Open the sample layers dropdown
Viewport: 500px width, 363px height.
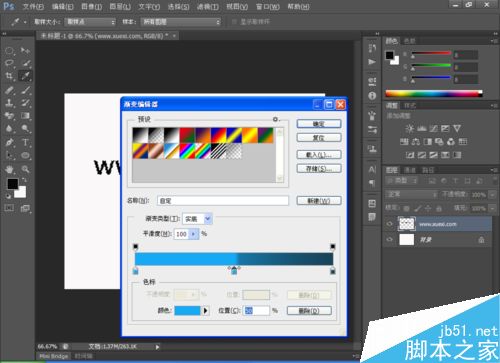181,22
